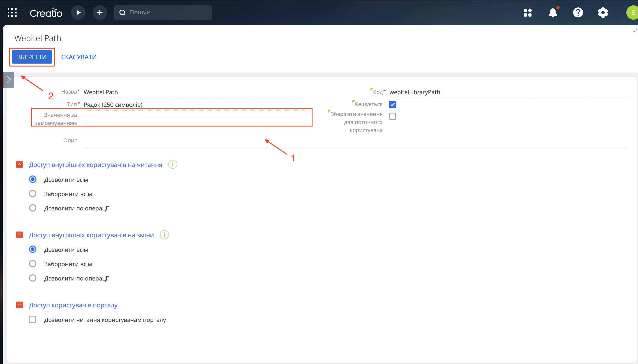Click the Webitel Path page title
The height and width of the screenshot is (364, 638).
[x=38, y=38]
